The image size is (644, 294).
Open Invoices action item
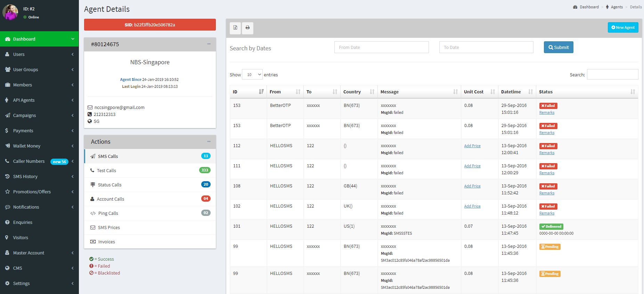[x=150, y=242]
